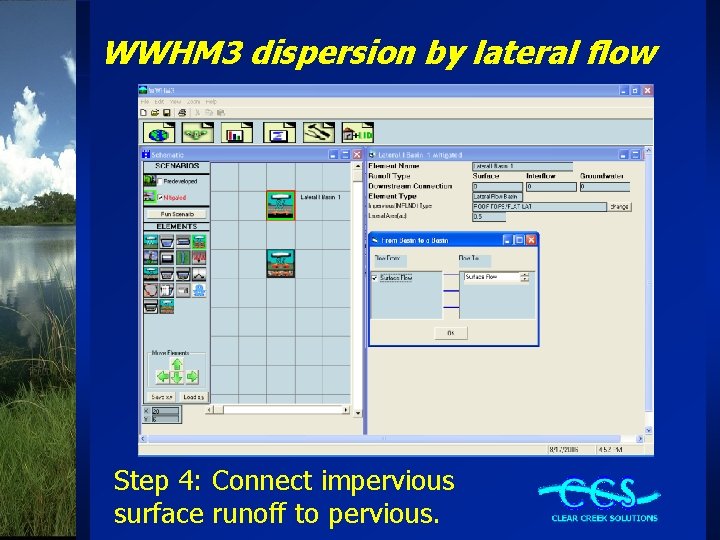Uncheck Surface Flow in the flow-from list
720x540 pixels.
point(375,278)
